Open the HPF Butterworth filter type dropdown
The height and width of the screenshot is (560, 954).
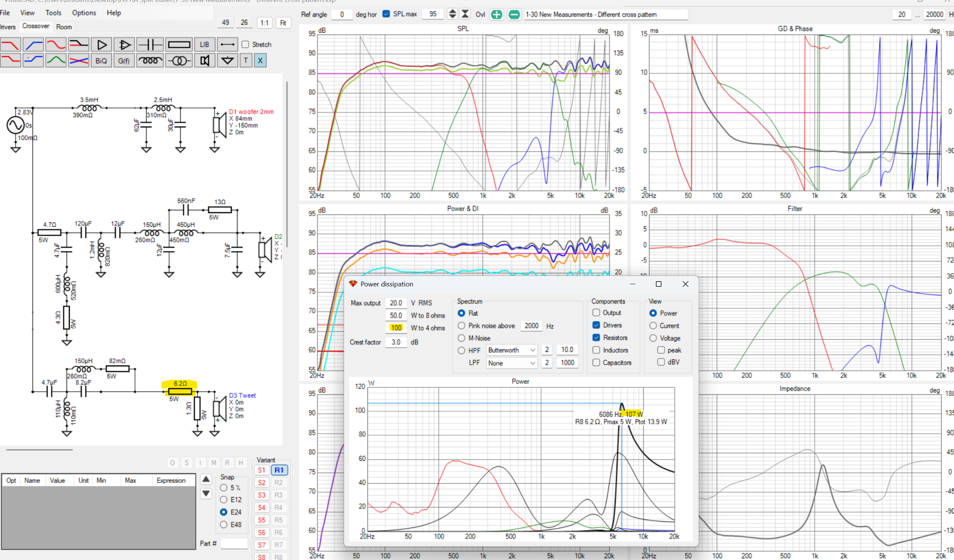(x=512, y=350)
